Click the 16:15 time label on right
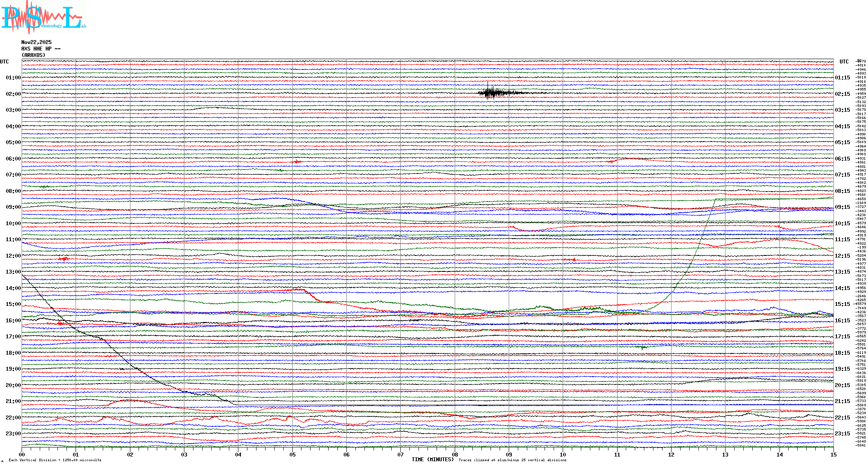The height and width of the screenshot is (466, 868). coord(842,321)
